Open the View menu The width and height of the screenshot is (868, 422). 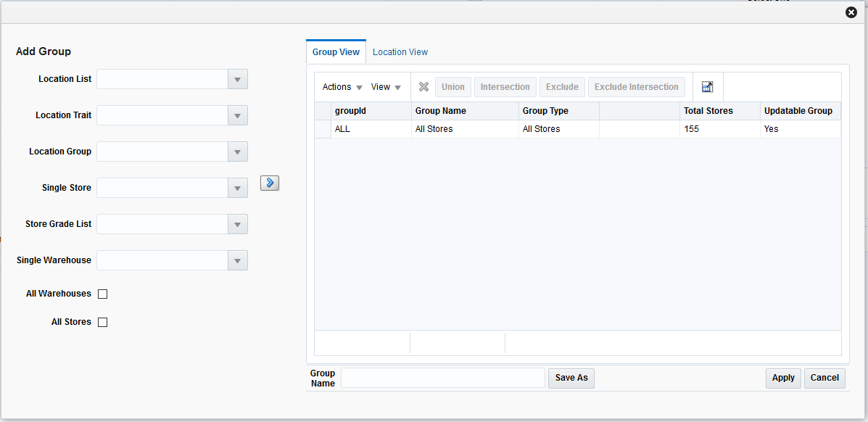point(386,87)
